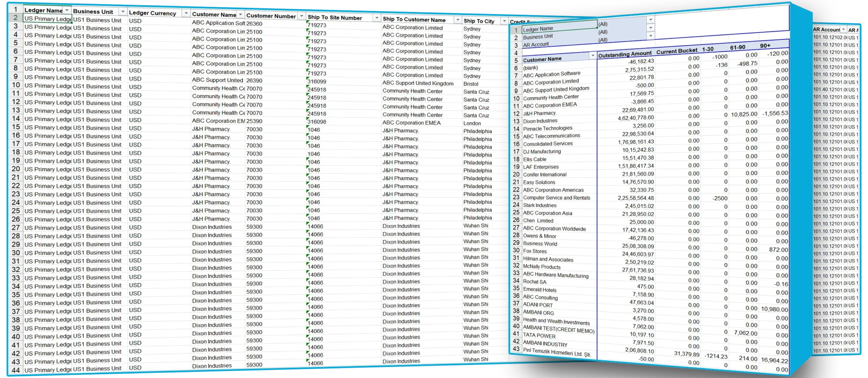The height and width of the screenshot is (378, 868).
Task: Click the Outstanding Amount pivot column header
Action: pyautogui.click(x=625, y=54)
